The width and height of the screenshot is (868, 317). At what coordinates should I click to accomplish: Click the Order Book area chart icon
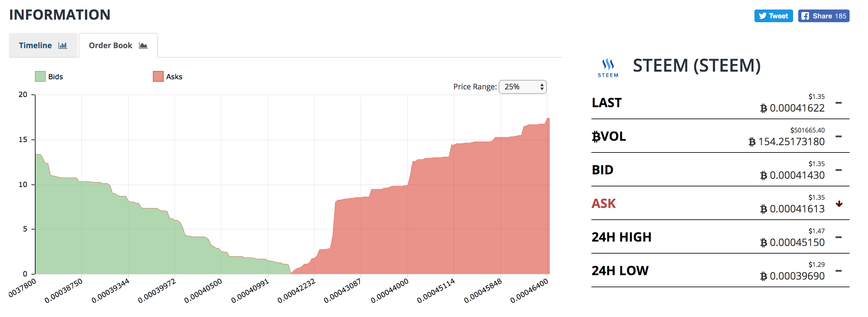(143, 45)
